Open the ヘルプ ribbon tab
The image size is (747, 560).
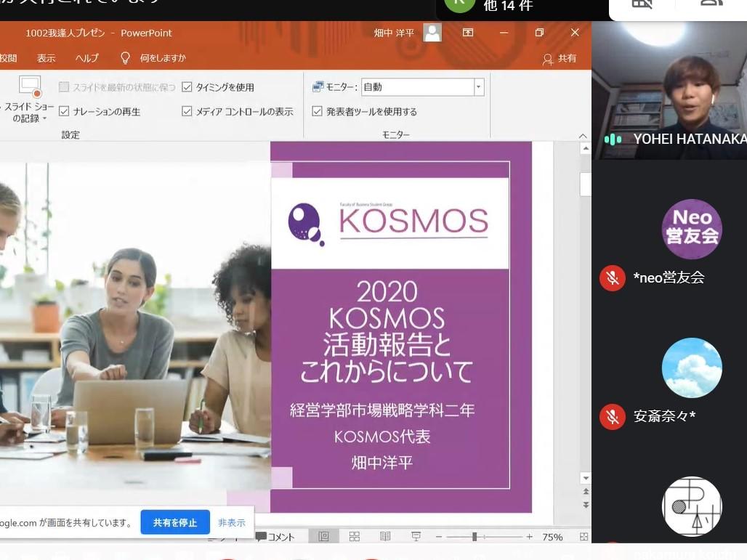tap(87, 58)
